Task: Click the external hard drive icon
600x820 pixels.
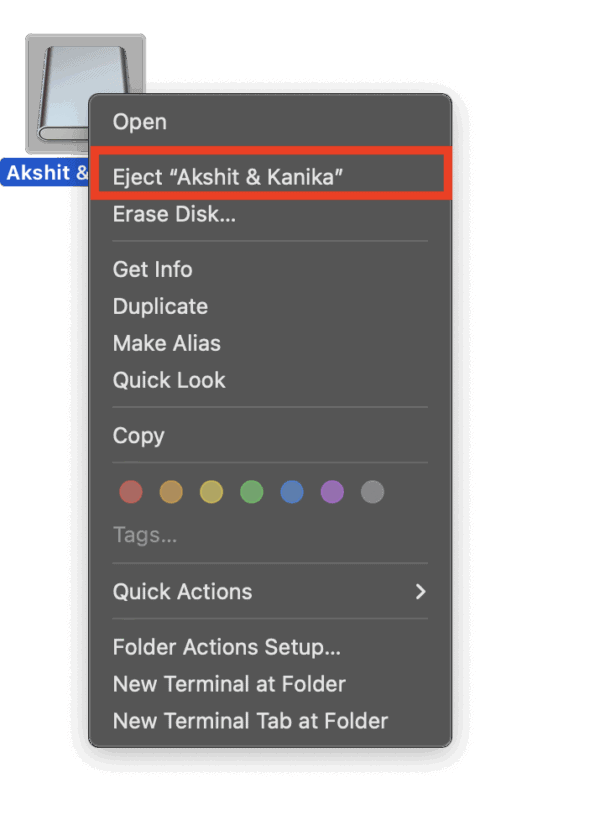Action: 85,90
